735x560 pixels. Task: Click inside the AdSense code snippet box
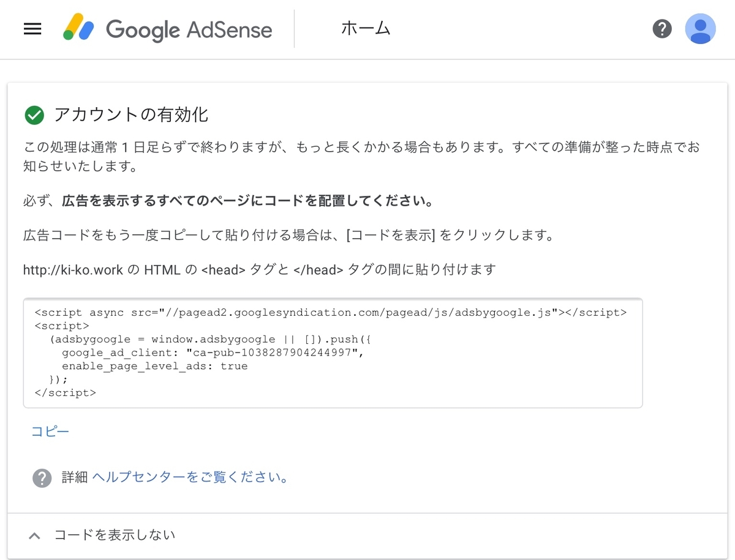[333, 353]
